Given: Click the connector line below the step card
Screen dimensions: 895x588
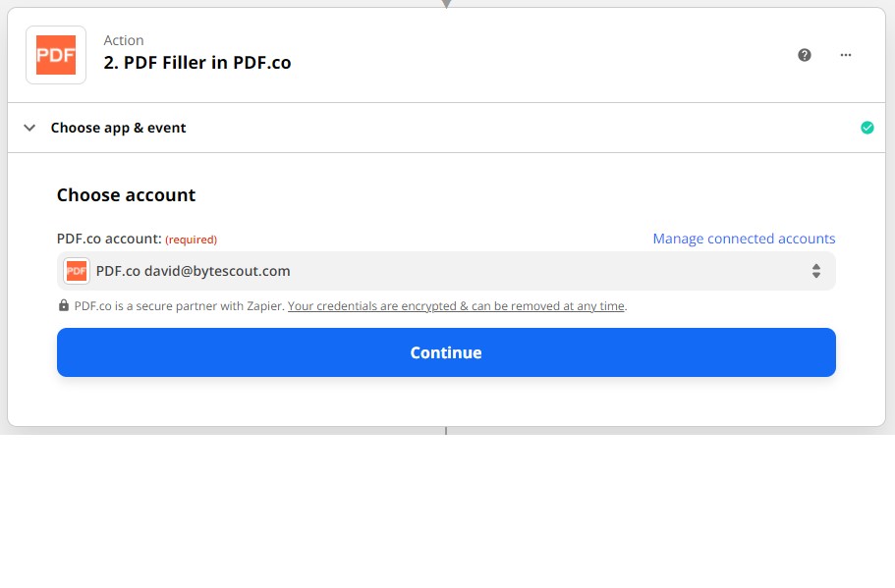Looking at the screenshot, I should pos(446,431).
